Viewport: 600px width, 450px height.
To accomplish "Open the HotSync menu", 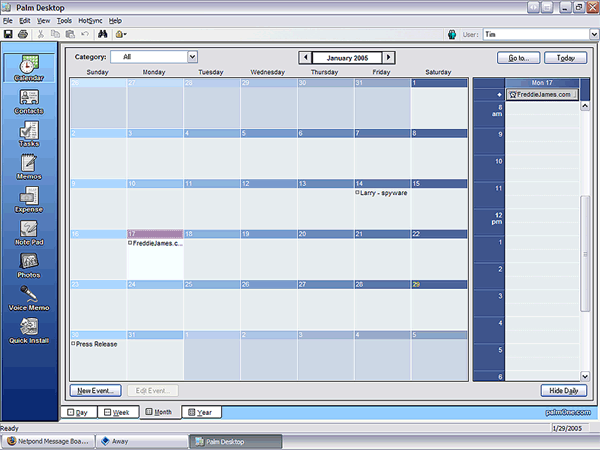I will (x=90, y=20).
